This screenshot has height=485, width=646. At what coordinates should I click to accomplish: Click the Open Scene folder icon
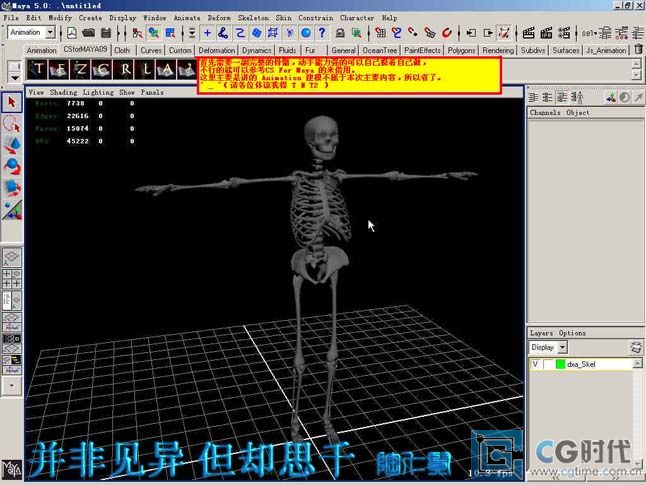tap(89, 33)
